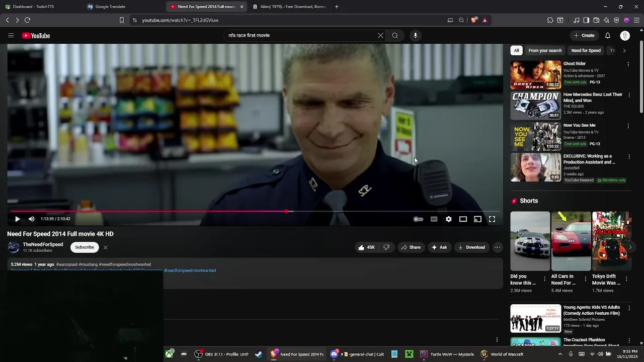The height and width of the screenshot is (362, 644).
Task: Open Ghost Rider movie thumbnail
Action: point(536,75)
